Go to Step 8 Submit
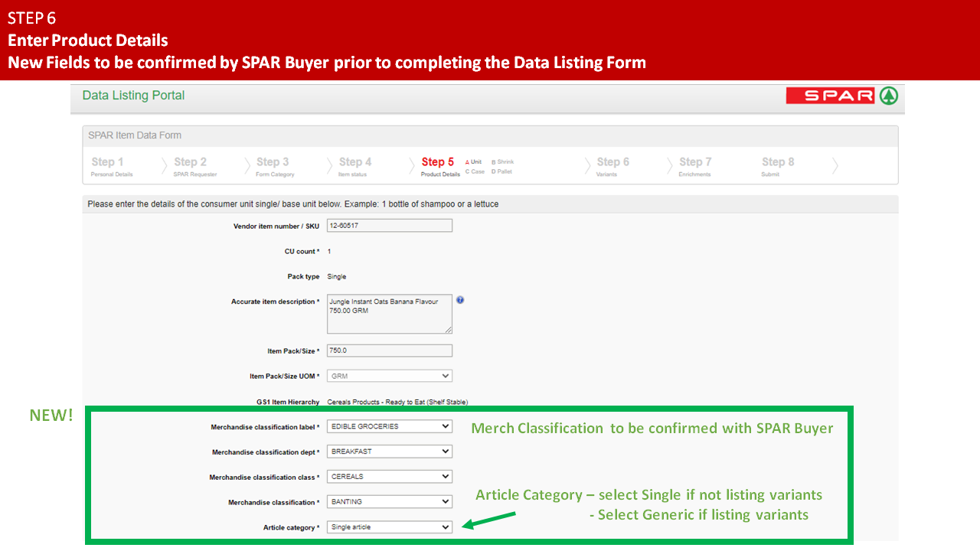 pyautogui.click(x=777, y=166)
